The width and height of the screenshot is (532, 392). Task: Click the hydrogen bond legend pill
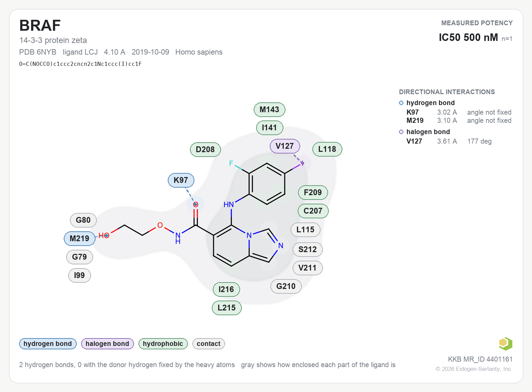[48, 344]
